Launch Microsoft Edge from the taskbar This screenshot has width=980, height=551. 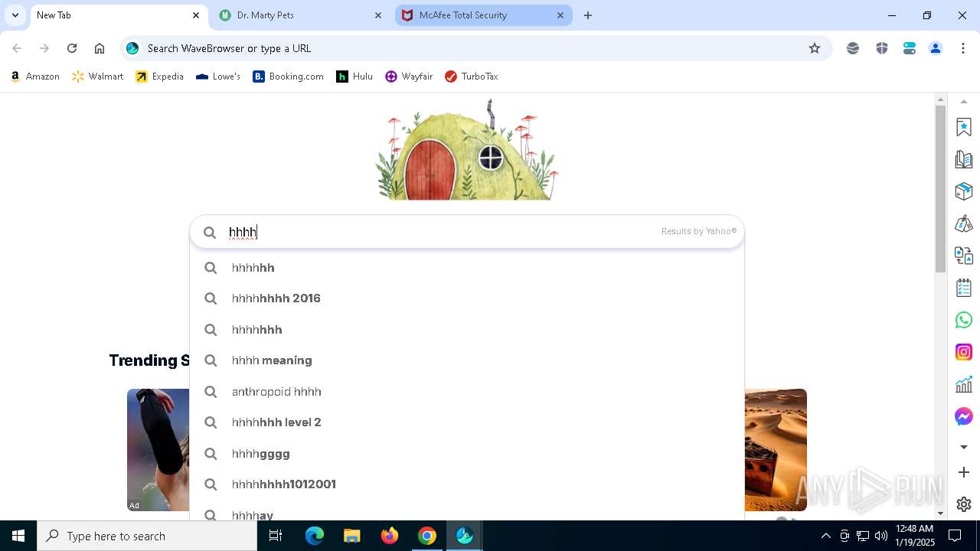coord(315,536)
